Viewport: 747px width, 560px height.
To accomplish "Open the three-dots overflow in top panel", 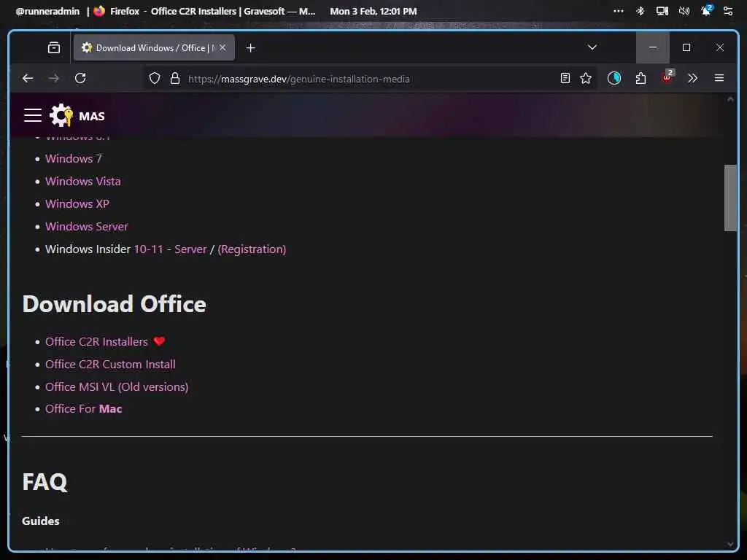I will 619,11.
